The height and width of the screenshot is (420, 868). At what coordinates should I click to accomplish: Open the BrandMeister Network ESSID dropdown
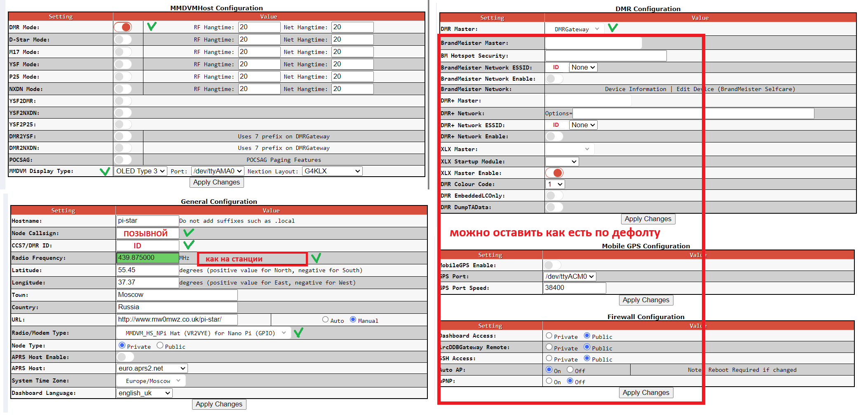click(x=583, y=68)
